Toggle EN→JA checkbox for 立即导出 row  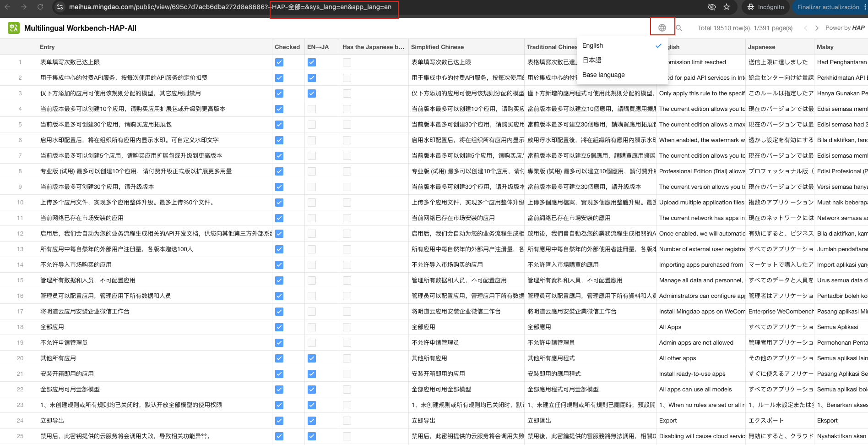312,421
